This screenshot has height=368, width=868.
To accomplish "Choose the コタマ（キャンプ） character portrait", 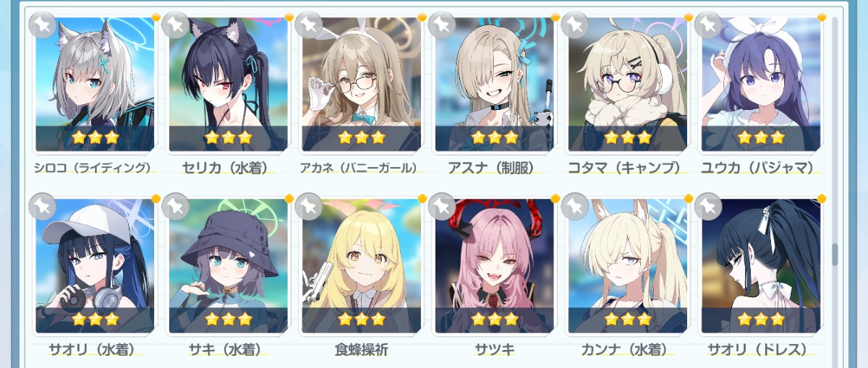I will click(627, 84).
